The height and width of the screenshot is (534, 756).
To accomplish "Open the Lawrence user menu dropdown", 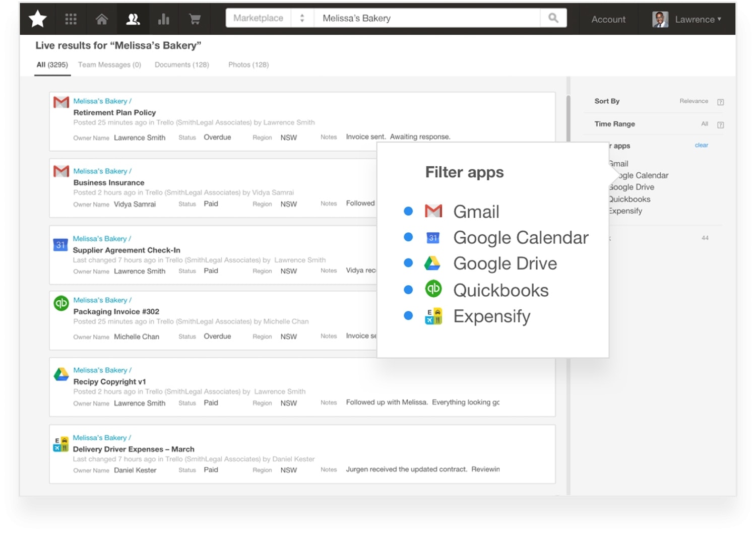I will click(x=687, y=19).
